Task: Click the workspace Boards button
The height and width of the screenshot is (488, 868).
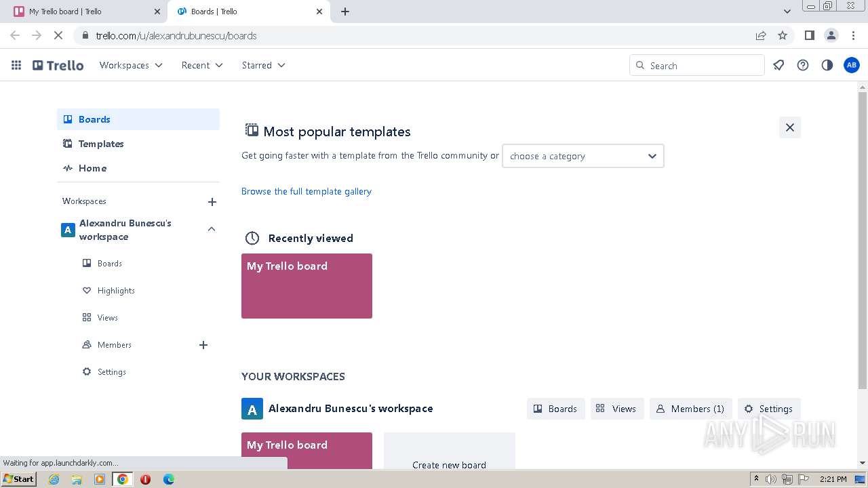Action: (x=555, y=409)
